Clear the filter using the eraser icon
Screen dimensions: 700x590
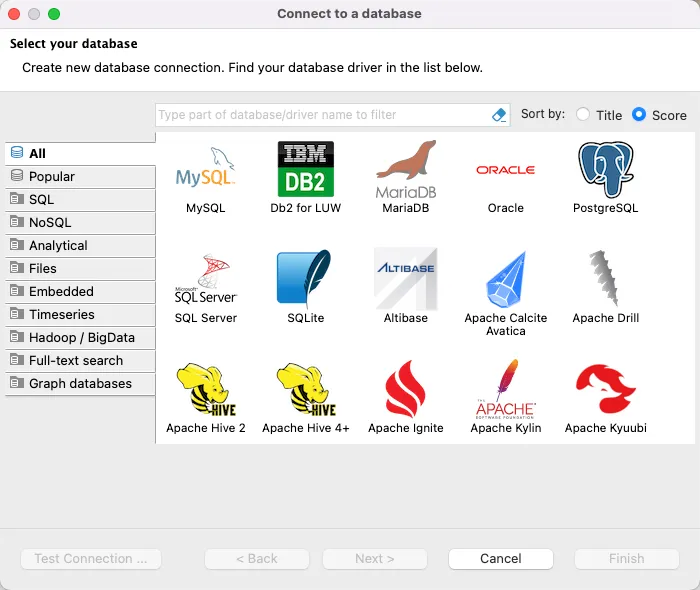point(499,115)
